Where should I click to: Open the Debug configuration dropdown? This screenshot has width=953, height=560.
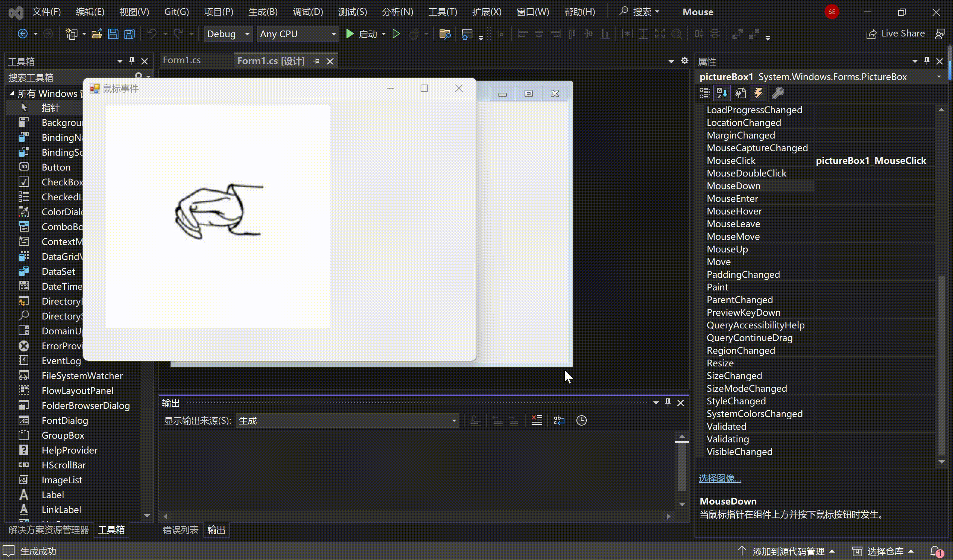[247, 34]
